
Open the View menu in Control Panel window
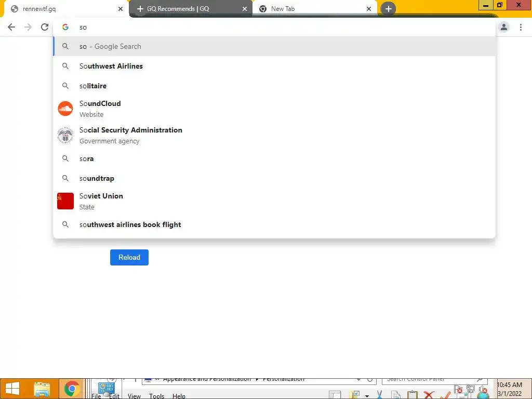(x=134, y=396)
